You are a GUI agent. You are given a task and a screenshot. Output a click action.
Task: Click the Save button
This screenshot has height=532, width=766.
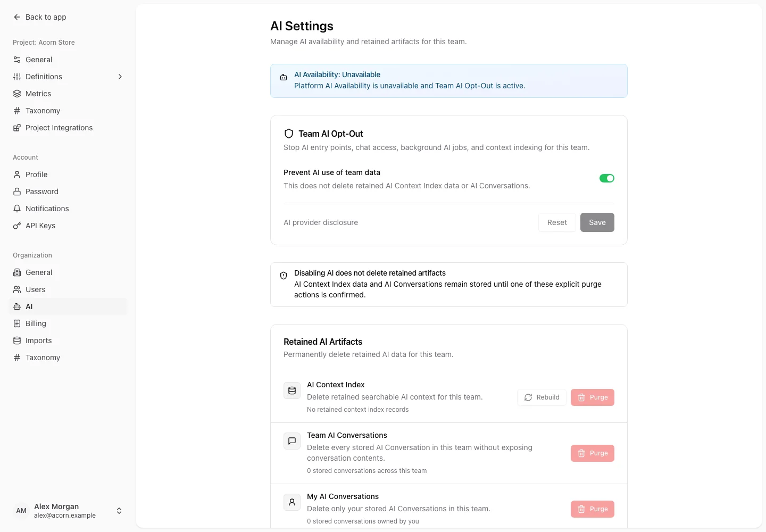click(597, 222)
